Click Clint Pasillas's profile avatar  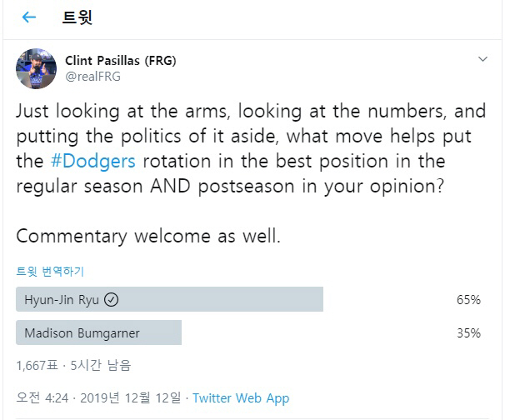36,68
